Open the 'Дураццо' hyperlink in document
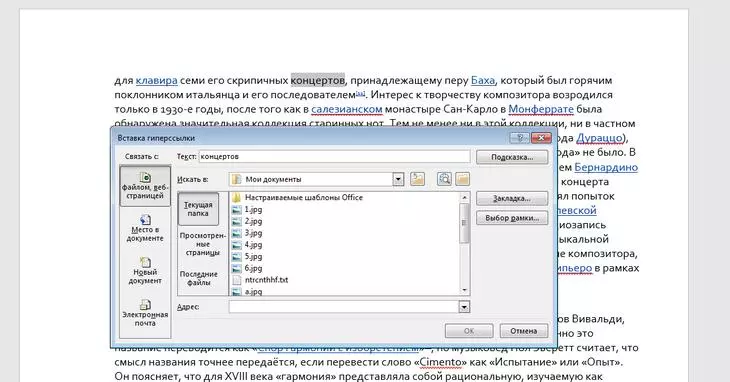This screenshot has width=730, height=382. point(600,138)
